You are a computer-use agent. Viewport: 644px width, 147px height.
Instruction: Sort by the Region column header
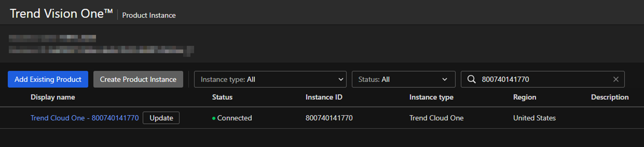click(524, 97)
